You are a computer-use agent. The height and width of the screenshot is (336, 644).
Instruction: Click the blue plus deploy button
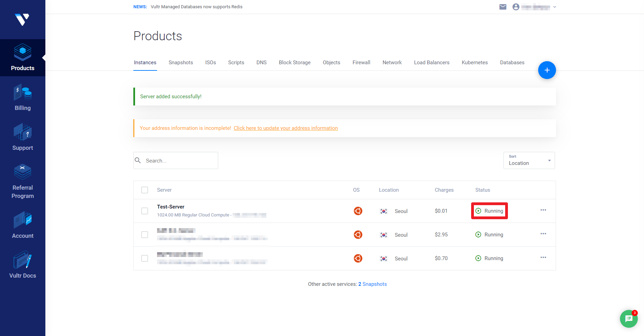(547, 70)
